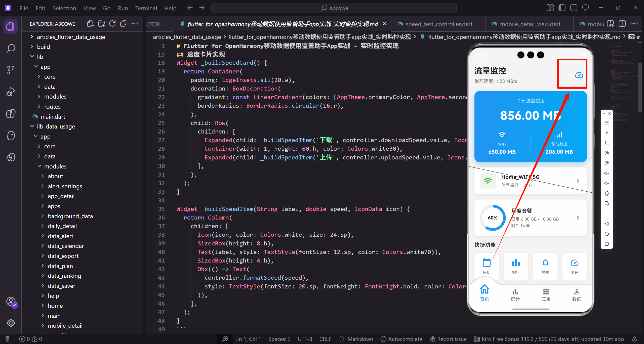Click the emulator crop screenshot icon
This screenshot has height=344, width=644.
tap(607, 143)
